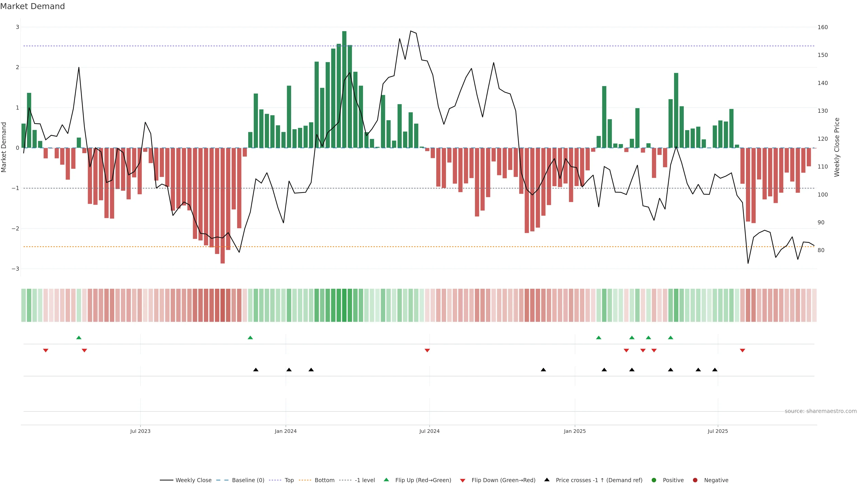Click the red Negative legend dot

(x=695, y=480)
